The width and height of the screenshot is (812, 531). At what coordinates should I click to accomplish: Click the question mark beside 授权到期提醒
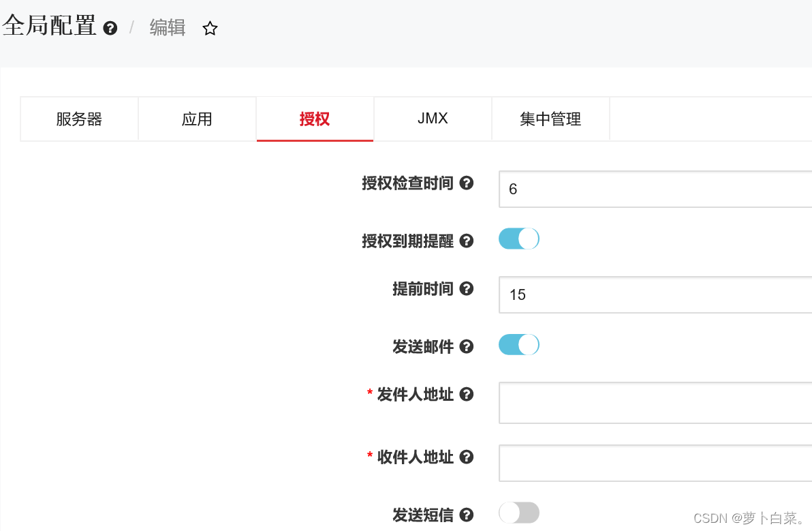click(x=467, y=241)
